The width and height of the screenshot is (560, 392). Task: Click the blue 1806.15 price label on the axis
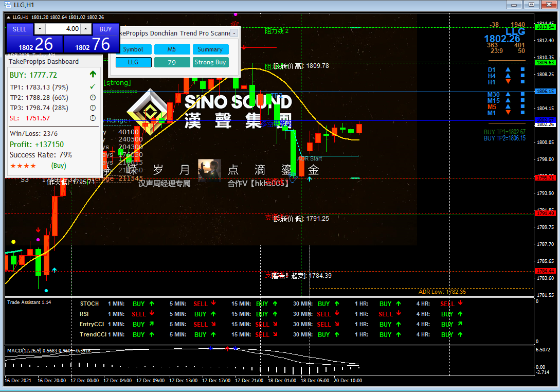click(545, 92)
